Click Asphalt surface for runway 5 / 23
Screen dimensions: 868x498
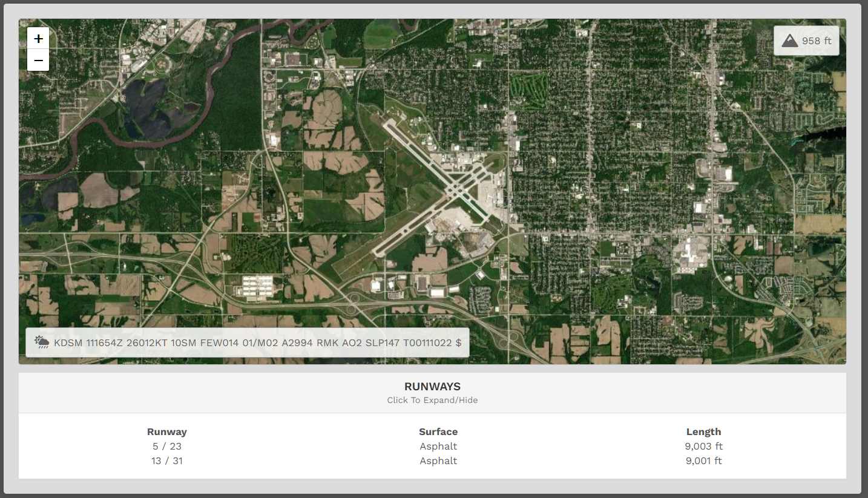(438, 447)
